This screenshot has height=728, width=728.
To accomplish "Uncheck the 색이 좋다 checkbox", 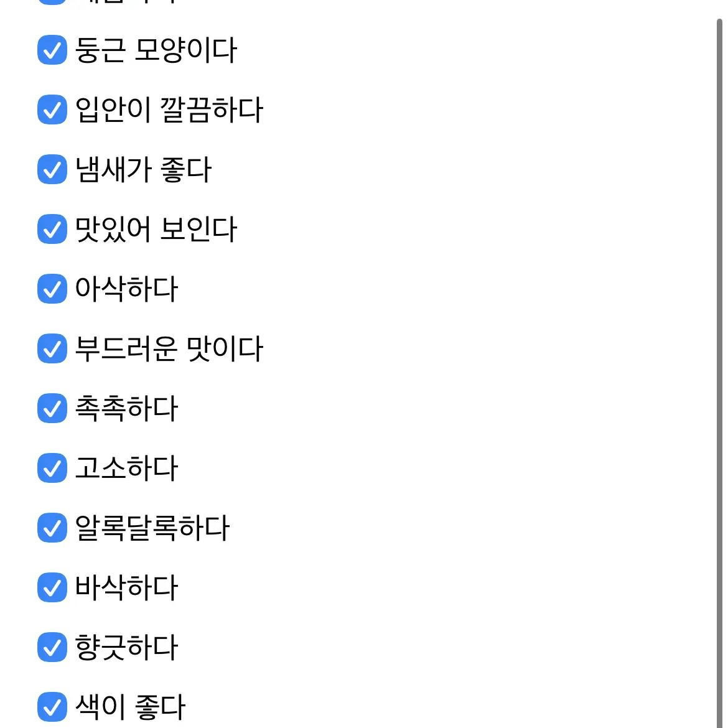I will coord(52,706).
